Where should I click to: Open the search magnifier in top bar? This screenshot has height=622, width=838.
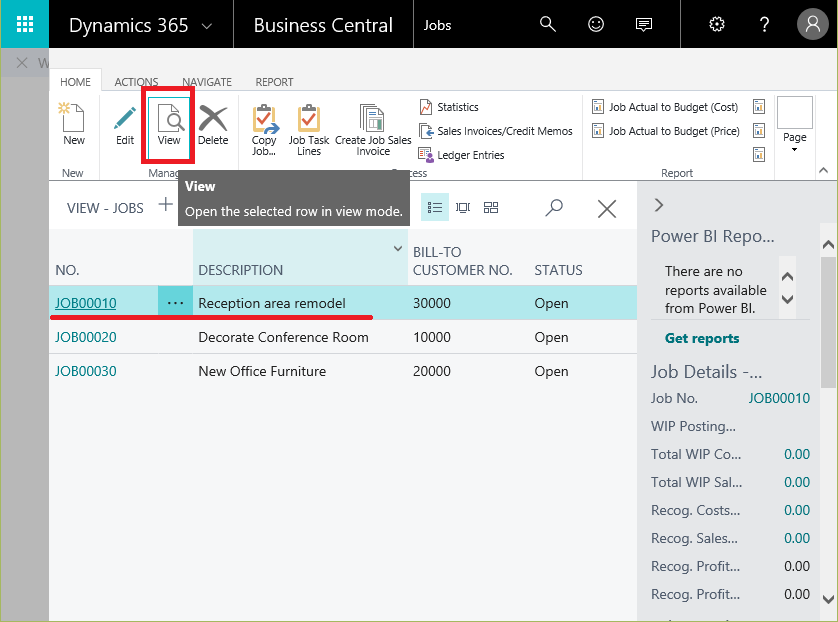coord(547,24)
